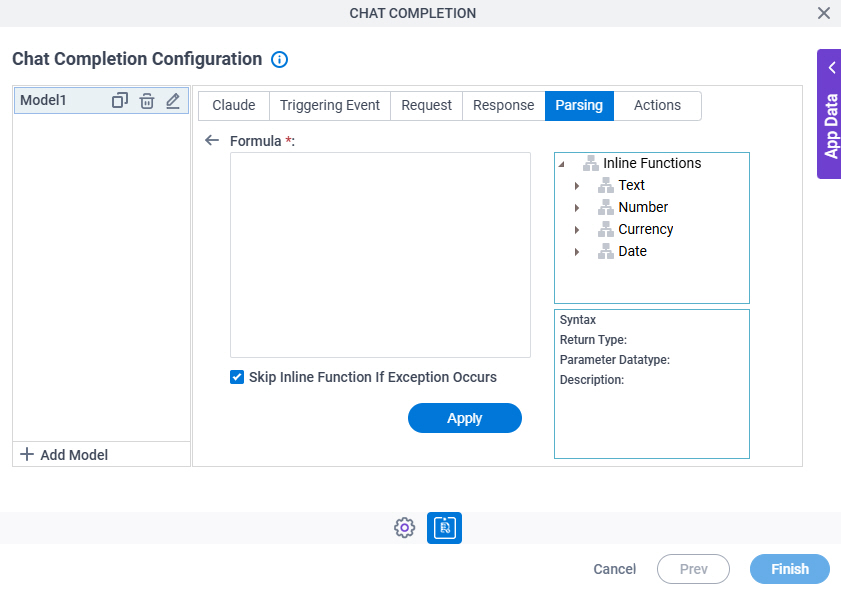Screen dimensions: 841x591
Task: Expand the Number functions node
Action: 577,208
